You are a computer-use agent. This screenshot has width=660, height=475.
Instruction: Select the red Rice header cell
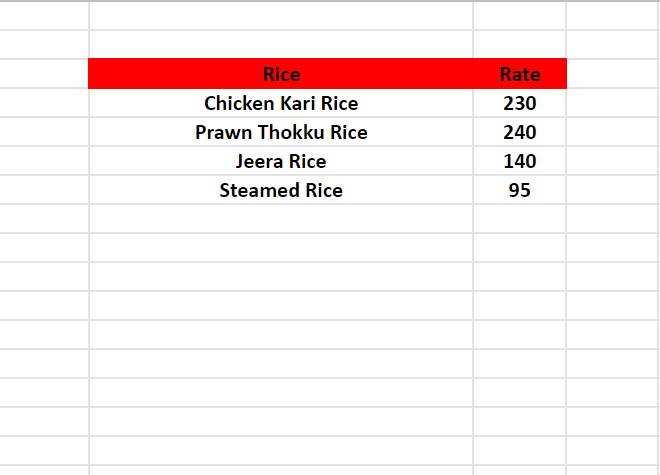click(x=281, y=74)
